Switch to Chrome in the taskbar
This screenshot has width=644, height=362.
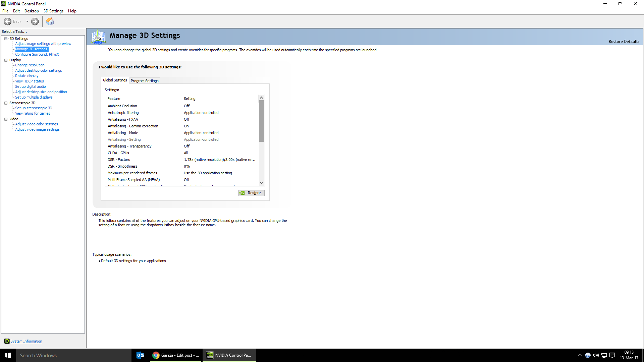(x=176, y=355)
